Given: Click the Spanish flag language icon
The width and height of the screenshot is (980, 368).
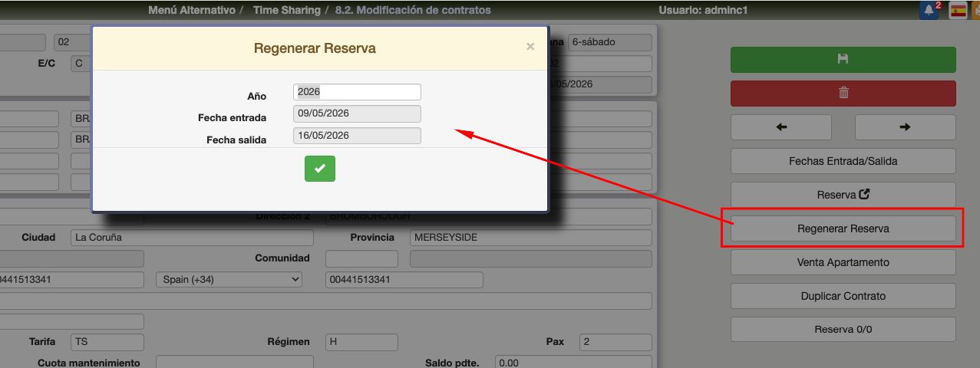Looking at the screenshot, I should [958, 11].
